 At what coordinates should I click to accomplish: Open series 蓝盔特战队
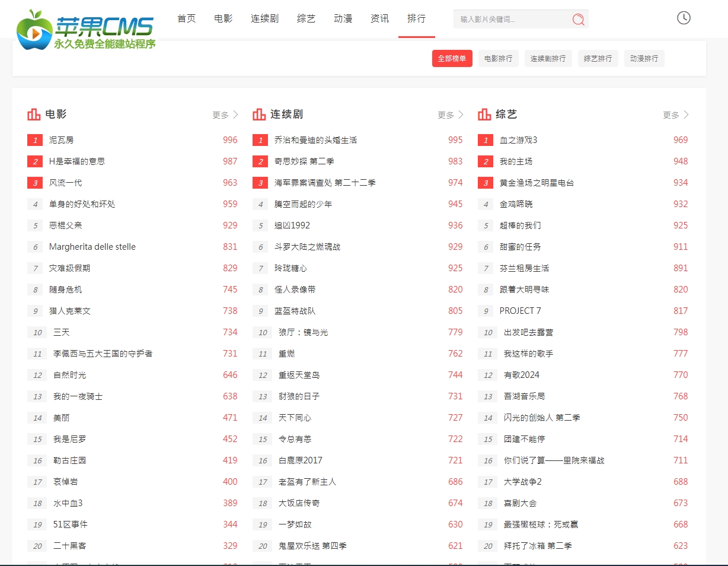tap(295, 311)
